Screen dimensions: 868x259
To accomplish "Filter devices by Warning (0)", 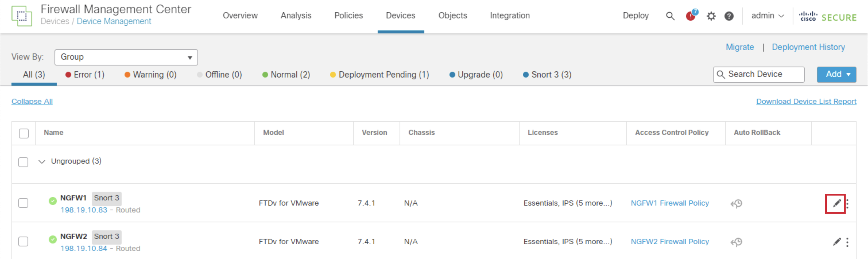I will 150,75.
